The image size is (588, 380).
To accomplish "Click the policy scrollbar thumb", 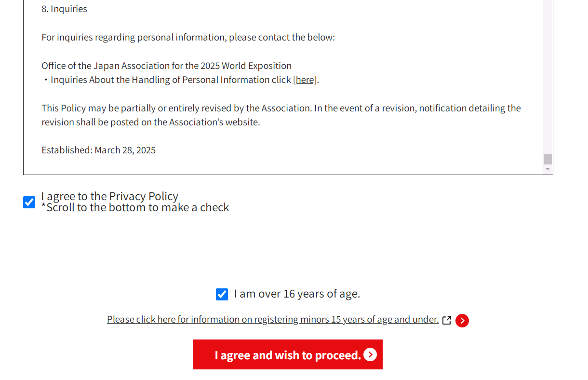I will click(x=548, y=159).
